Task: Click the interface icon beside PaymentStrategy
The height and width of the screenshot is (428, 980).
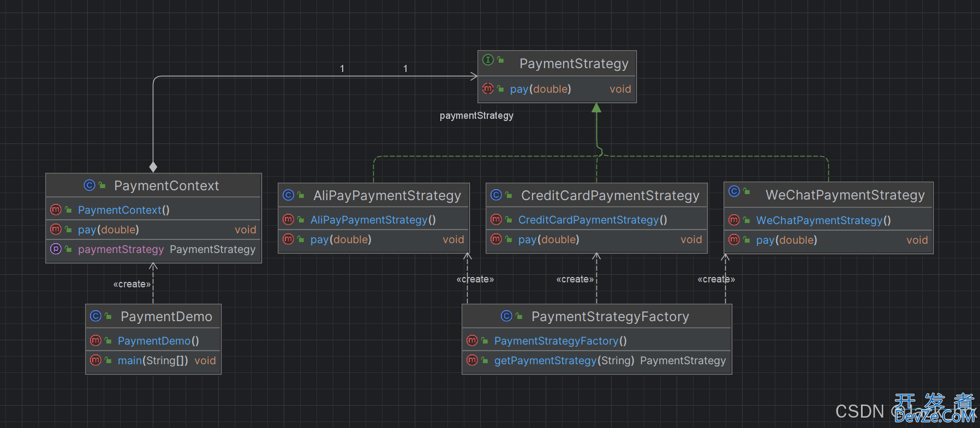Action: point(488,60)
